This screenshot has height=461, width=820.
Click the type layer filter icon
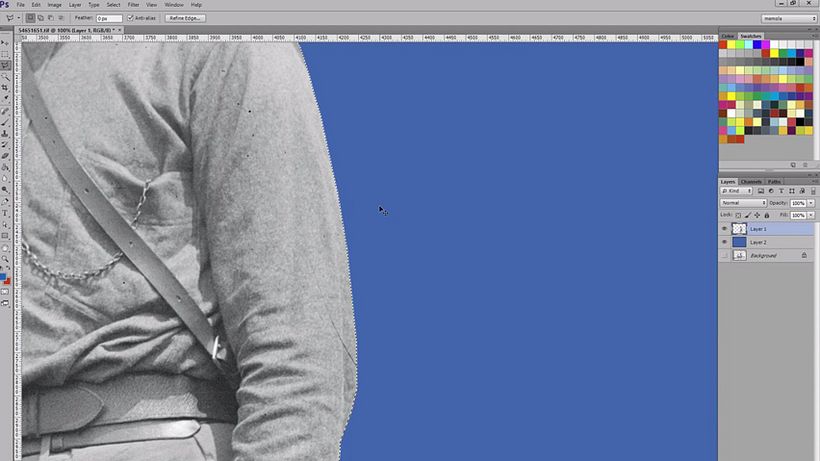(x=779, y=190)
